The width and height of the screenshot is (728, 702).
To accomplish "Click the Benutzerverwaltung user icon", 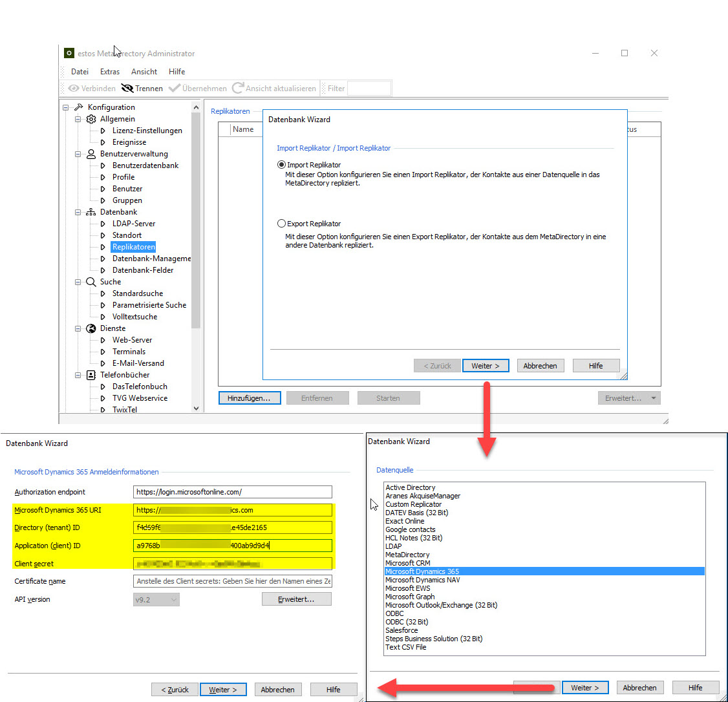I will pos(91,154).
